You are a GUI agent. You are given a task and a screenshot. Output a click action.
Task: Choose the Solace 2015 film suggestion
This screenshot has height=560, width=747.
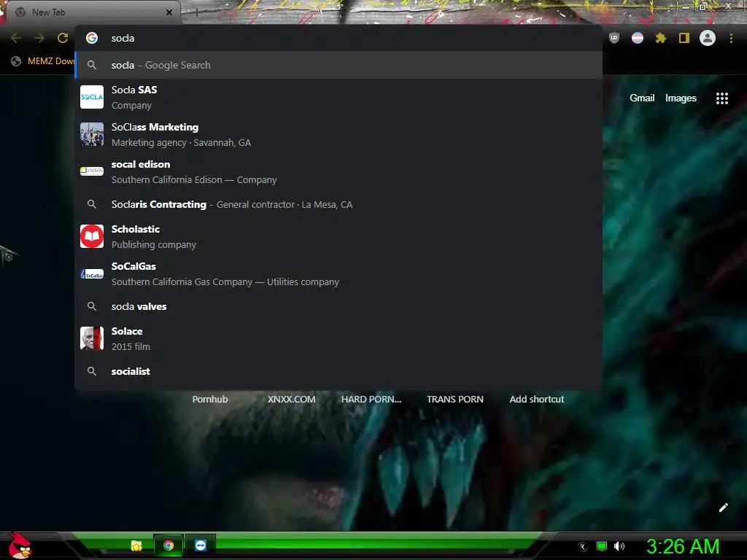click(338, 338)
